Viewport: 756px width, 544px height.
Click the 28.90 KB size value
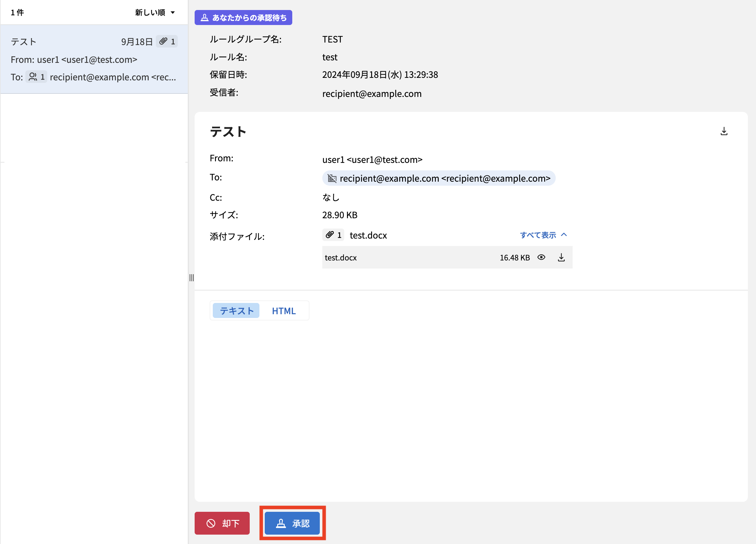pos(340,215)
